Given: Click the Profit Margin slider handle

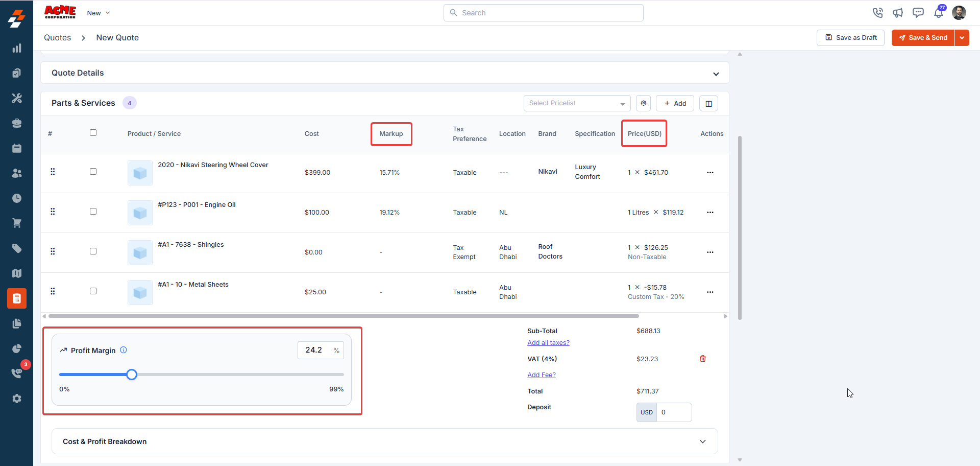Looking at the screenshot, I should 132,375.
